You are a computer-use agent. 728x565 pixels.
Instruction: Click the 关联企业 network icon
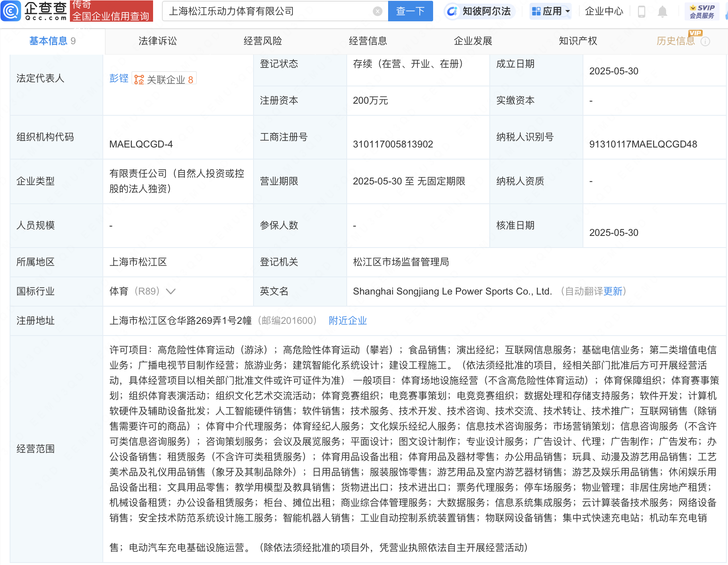point(139,80)
